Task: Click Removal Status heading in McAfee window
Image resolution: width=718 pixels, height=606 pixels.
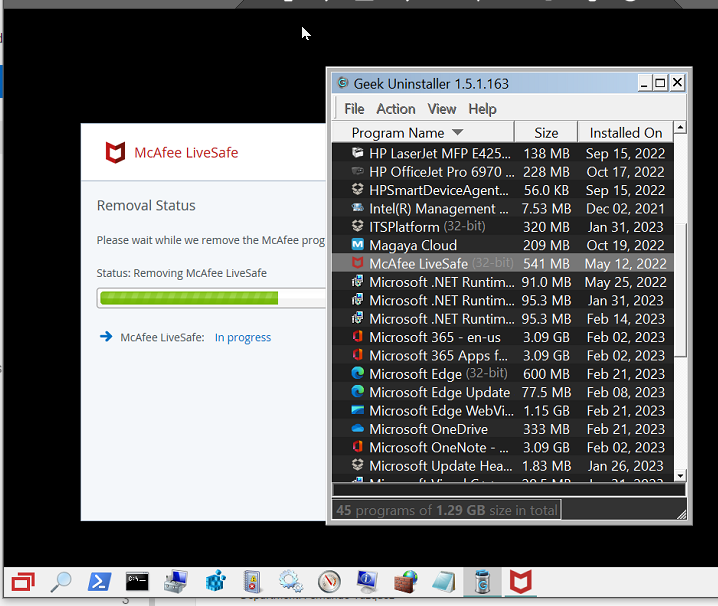Action: (146, 206)
